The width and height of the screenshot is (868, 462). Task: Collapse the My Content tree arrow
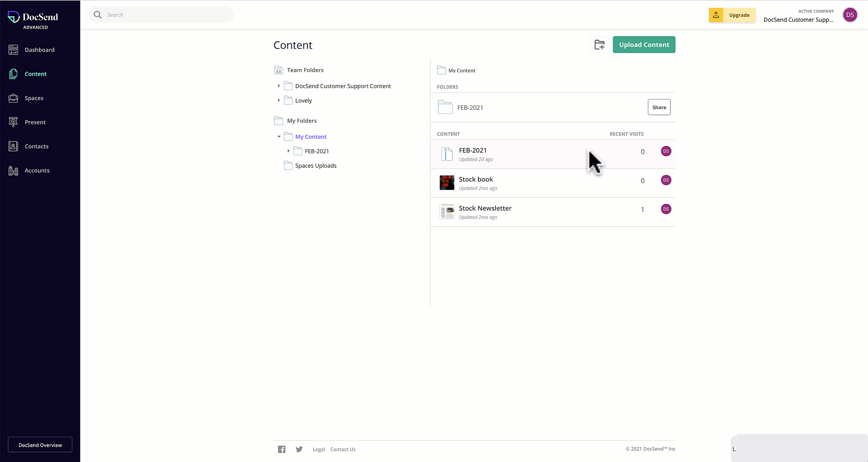point(279,137)
